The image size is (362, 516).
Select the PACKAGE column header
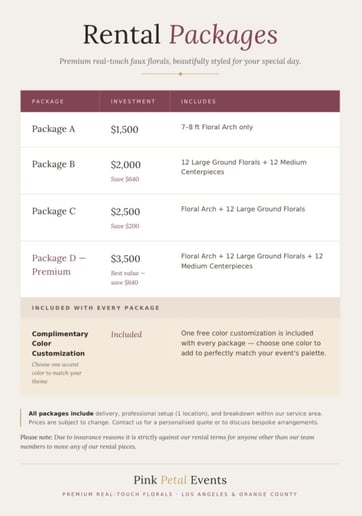(48, 101)
